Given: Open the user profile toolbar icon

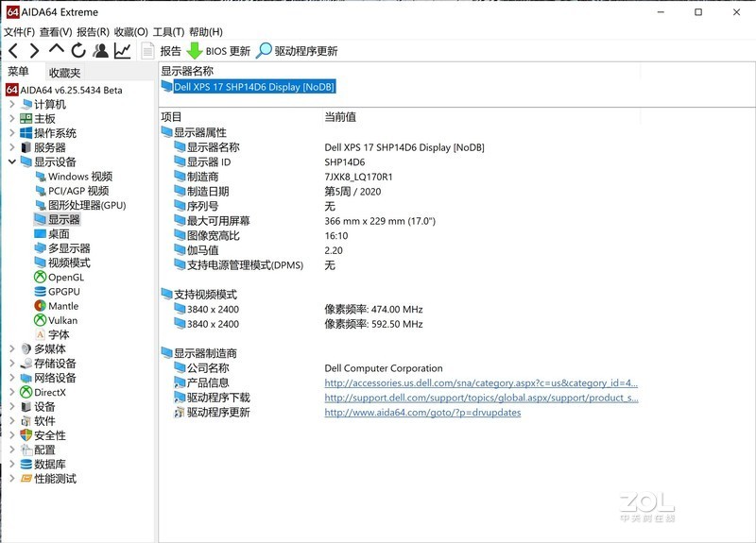Looking at the screenshot, I should click(x=101, y=51).
